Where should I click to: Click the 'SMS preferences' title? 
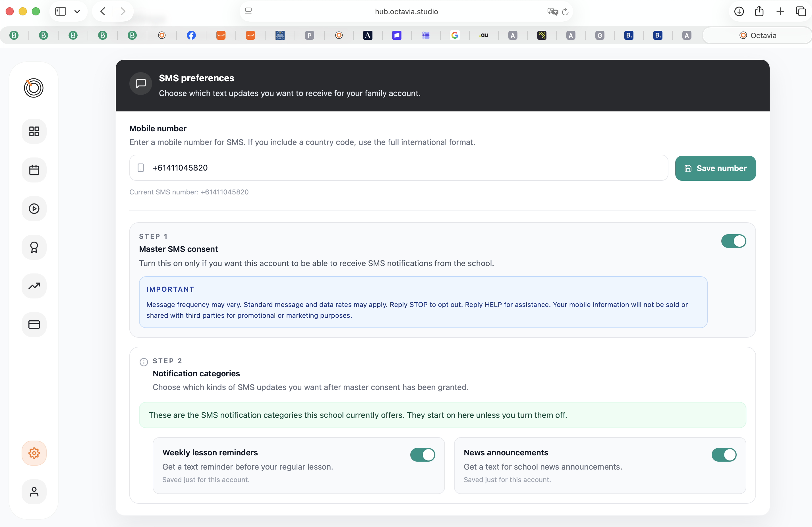tap(196, 78)
